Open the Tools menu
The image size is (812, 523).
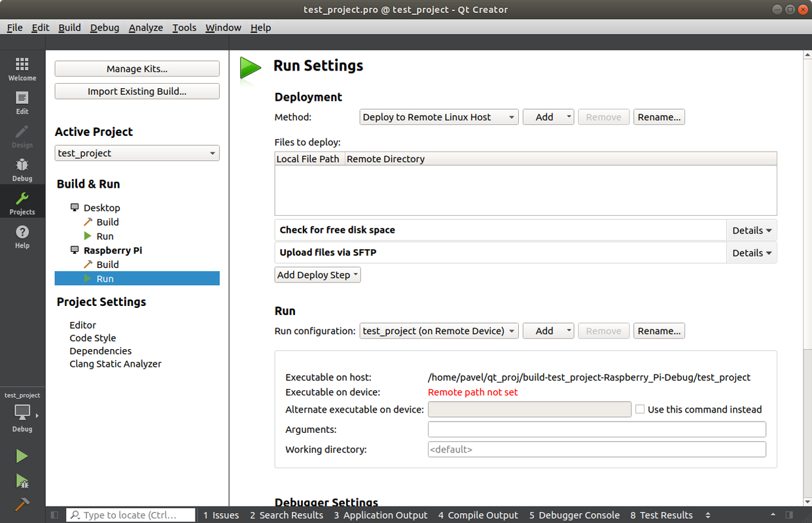coord(185,27)
